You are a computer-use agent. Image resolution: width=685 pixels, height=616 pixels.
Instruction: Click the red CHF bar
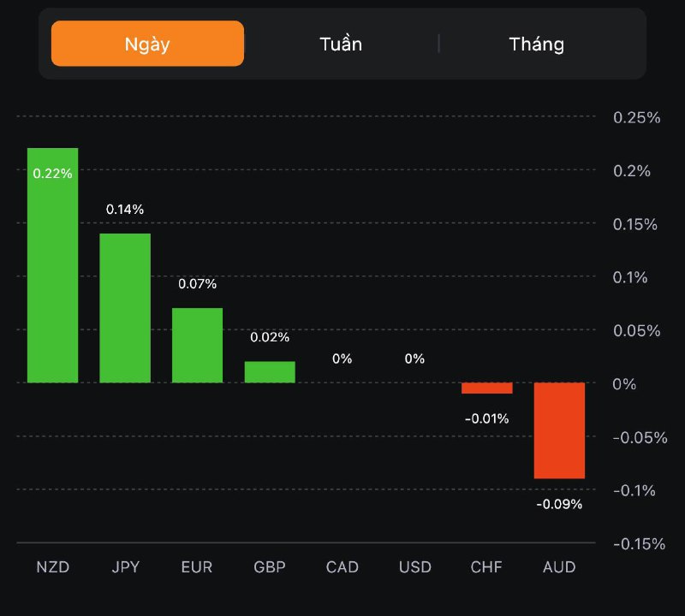(486, 388)
